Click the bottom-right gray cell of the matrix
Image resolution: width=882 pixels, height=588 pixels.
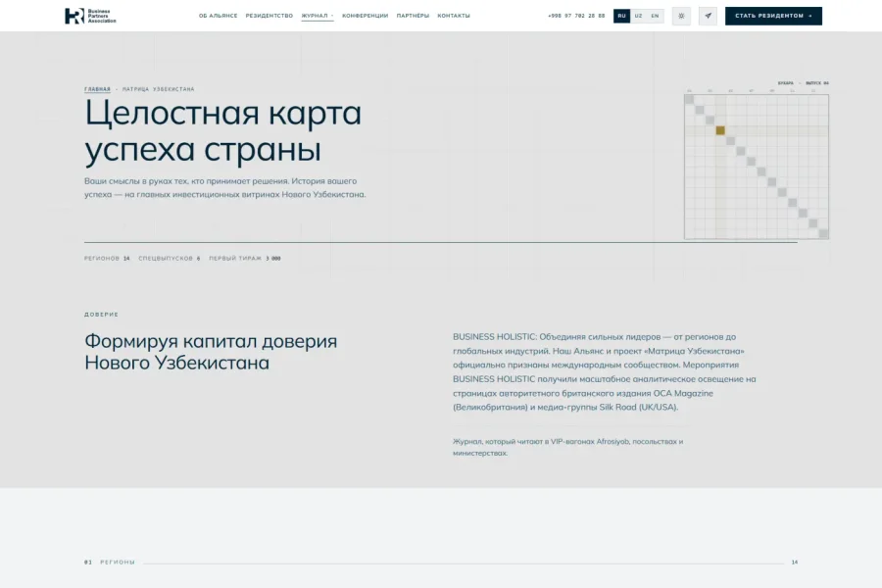pyautogui.click(x=823, y=233)
